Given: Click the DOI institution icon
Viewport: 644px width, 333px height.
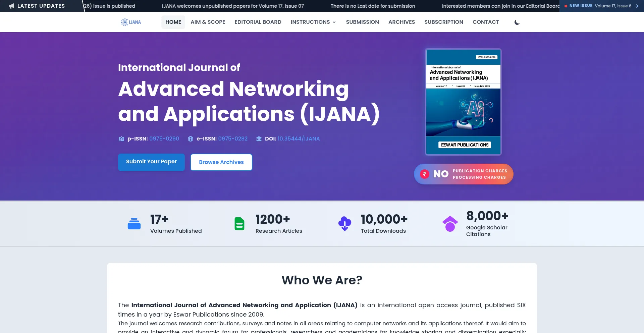Looking at the screenshot, I should pyautogui.click(x=259, y=139).
